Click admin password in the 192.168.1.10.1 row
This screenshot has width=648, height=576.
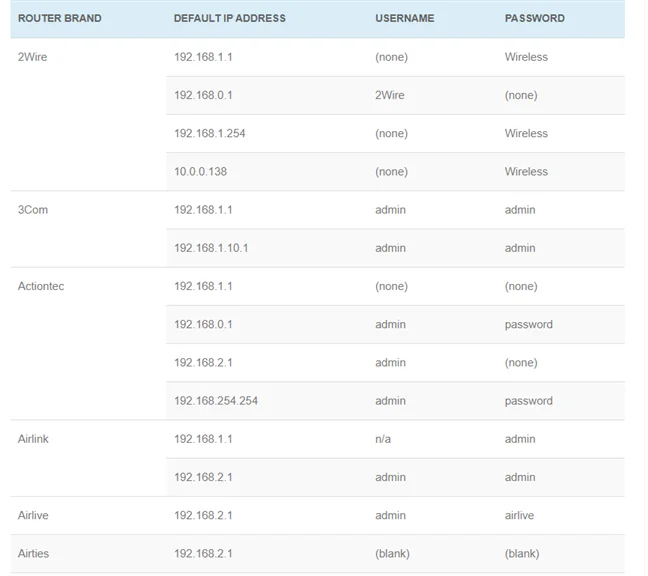(520, 248)
